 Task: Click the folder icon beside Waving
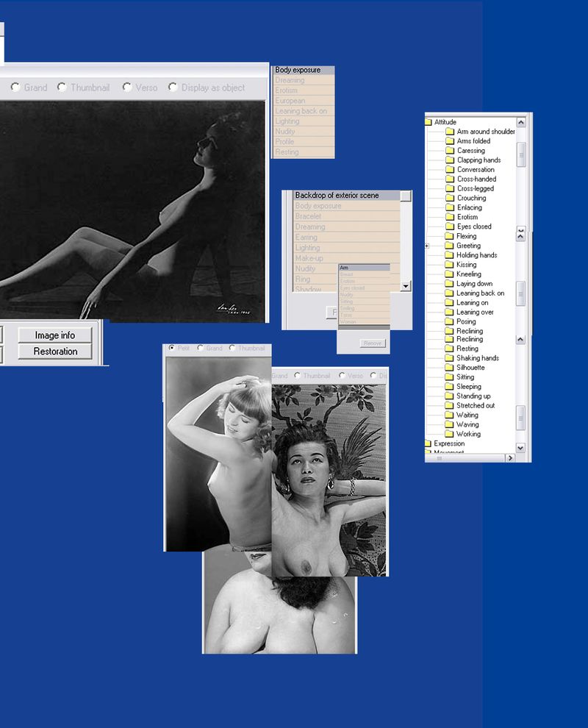[451, 424]
